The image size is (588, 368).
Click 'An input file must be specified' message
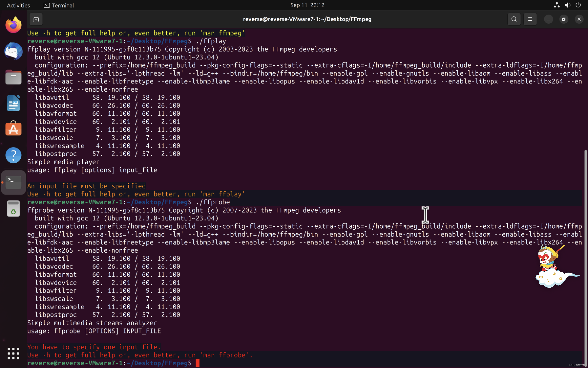coord(86,186)
